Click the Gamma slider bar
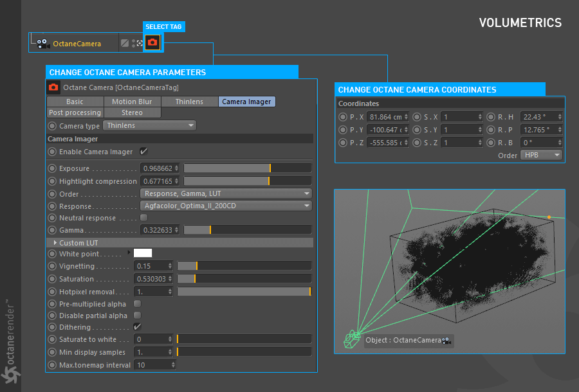 coord(248,230)
